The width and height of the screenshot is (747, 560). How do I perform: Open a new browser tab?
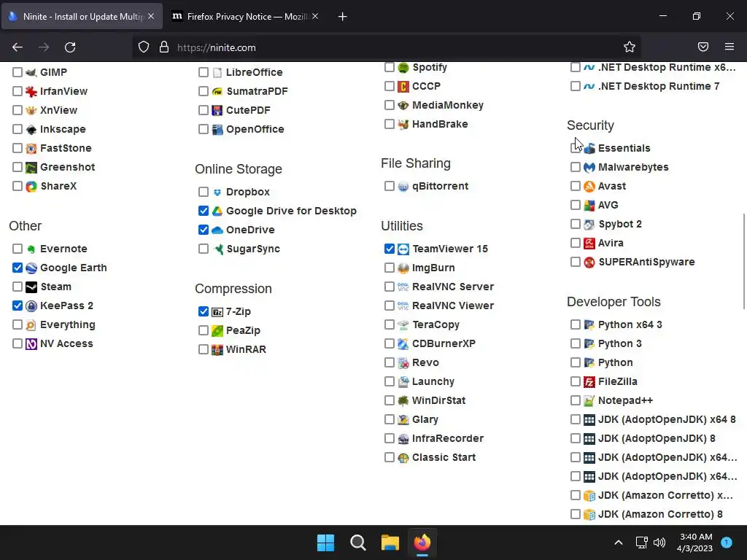[x=342, y=17]
